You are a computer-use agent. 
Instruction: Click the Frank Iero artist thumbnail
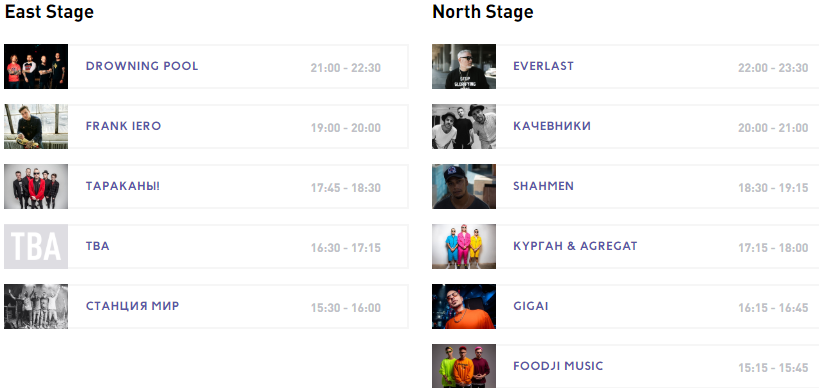[36, 126]
